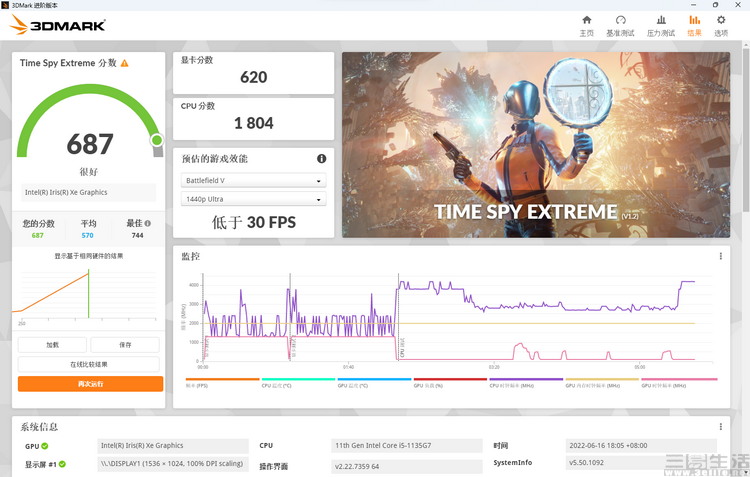This screenshot has width=750, height=477.
Task: Click the green check icon beside 显示屏 #1
Action: (x=62, y=464)
